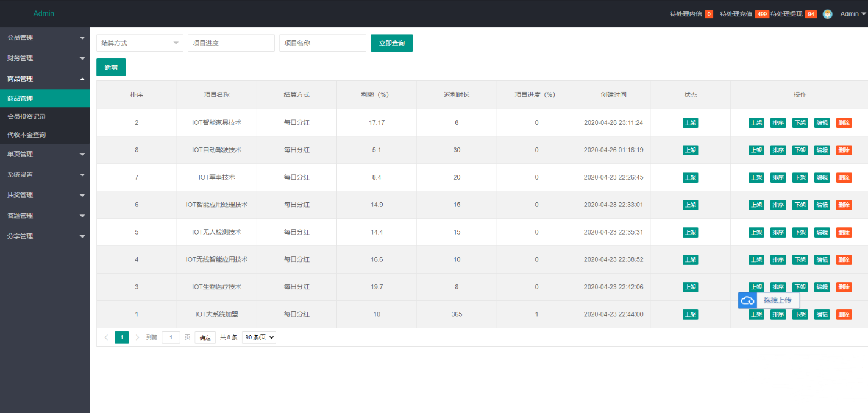The width and height of the screenshot is (868, 413).
Task: Click the 94 pending withdrawal badge
Action: coord(811,14)
